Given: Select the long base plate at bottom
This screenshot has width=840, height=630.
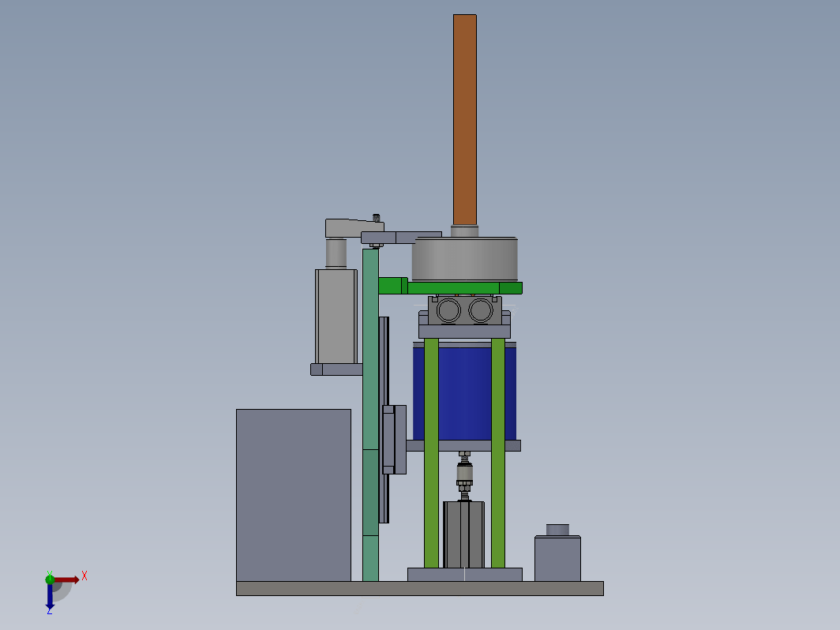Looking at the screenshot, I should pos(420,588).
